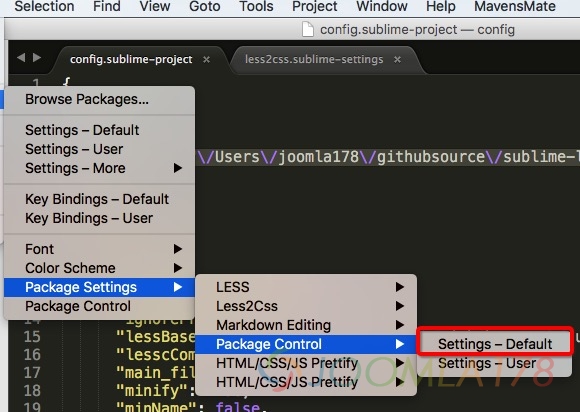
Task: Click arrow beside Font
Action: [x=178, y=249]
